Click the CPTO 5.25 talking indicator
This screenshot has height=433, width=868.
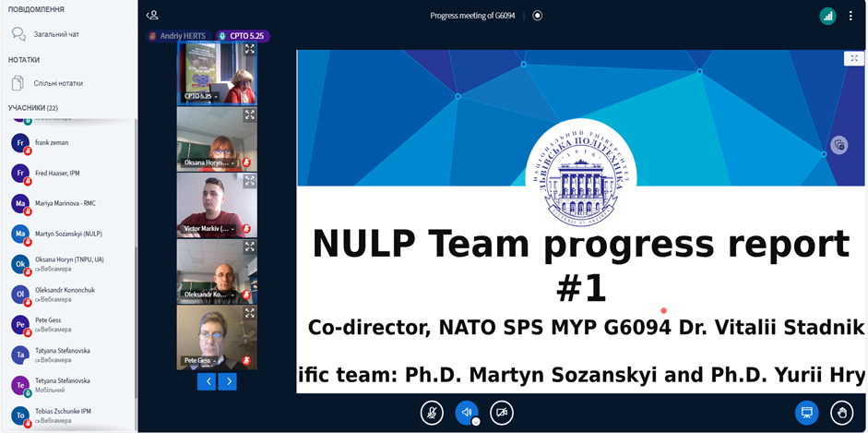(x=243, y=36)
